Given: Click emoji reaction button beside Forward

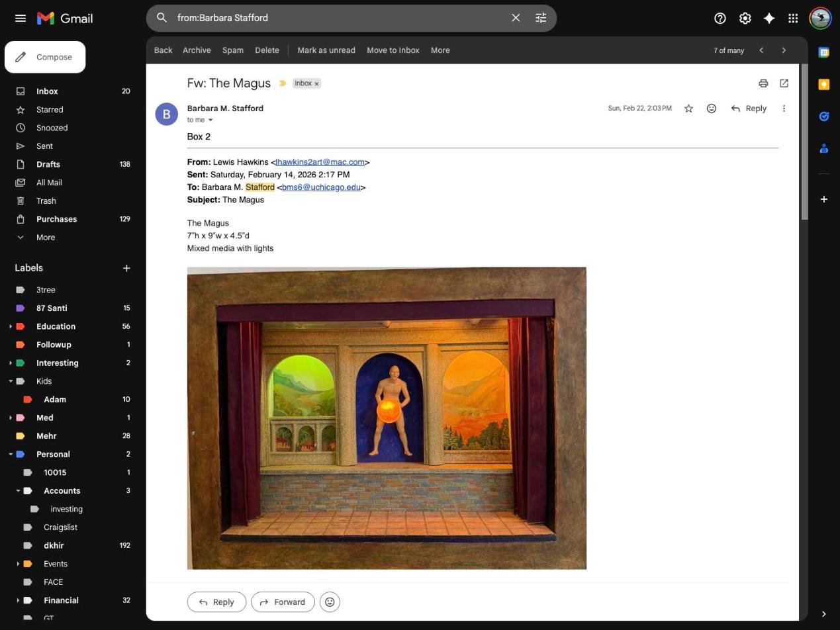Looking at the screenshot, I should tap(330, 602).
